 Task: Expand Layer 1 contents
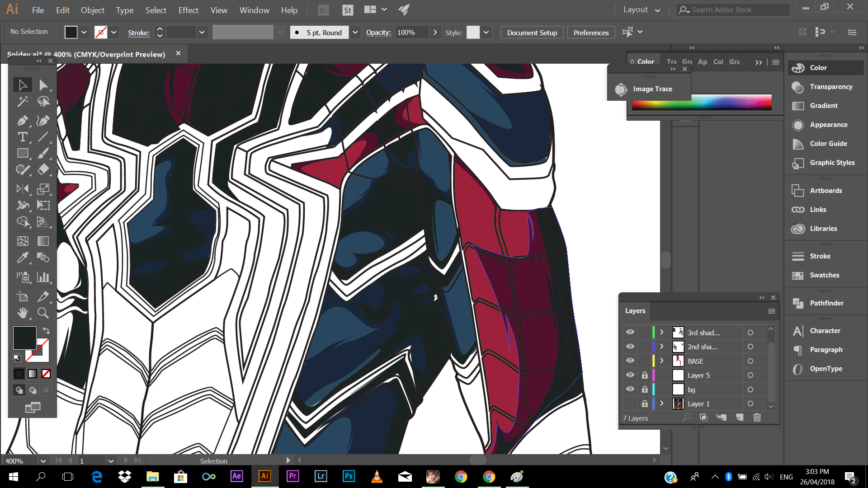[662, 404]
